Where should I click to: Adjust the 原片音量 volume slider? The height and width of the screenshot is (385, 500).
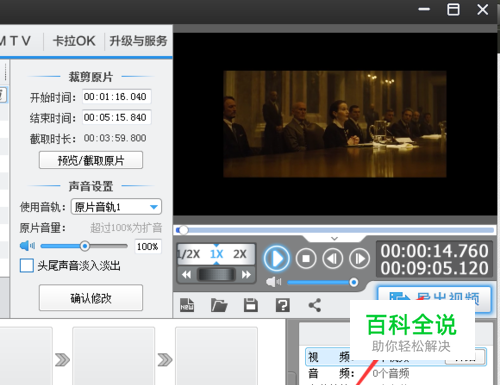[84, 246]
